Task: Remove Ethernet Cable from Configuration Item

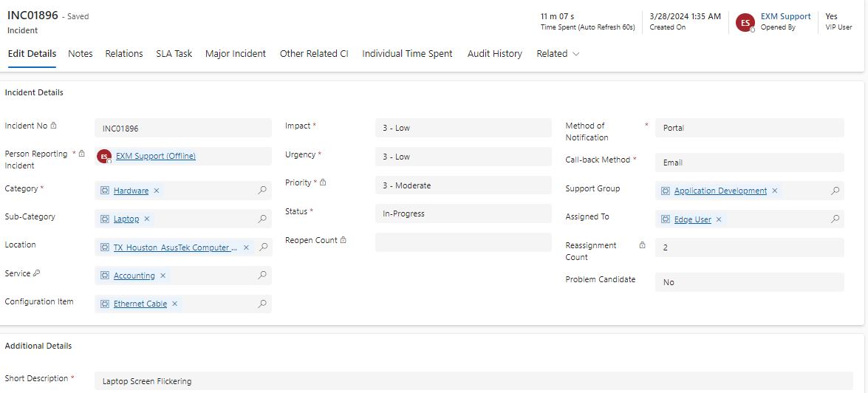Action: [175, 304]
